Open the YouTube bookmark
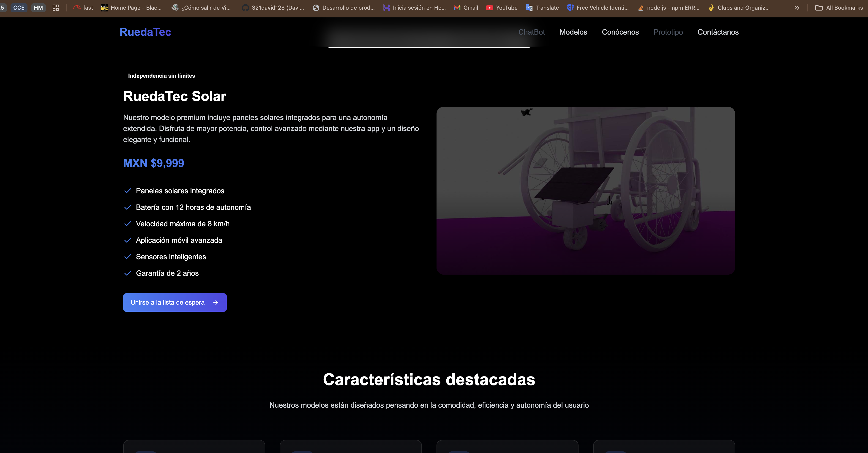 tap(502, 7)
